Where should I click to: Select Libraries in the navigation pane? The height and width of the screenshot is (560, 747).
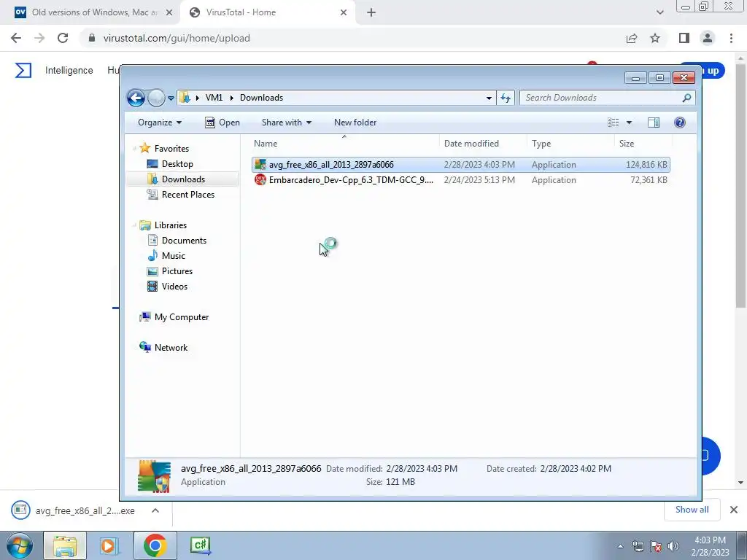170,225
